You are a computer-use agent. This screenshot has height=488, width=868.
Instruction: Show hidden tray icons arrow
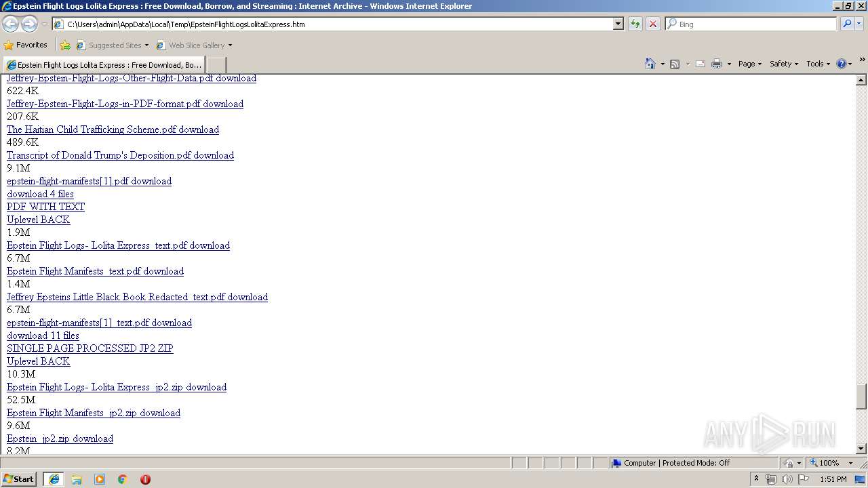pos(756,479)
